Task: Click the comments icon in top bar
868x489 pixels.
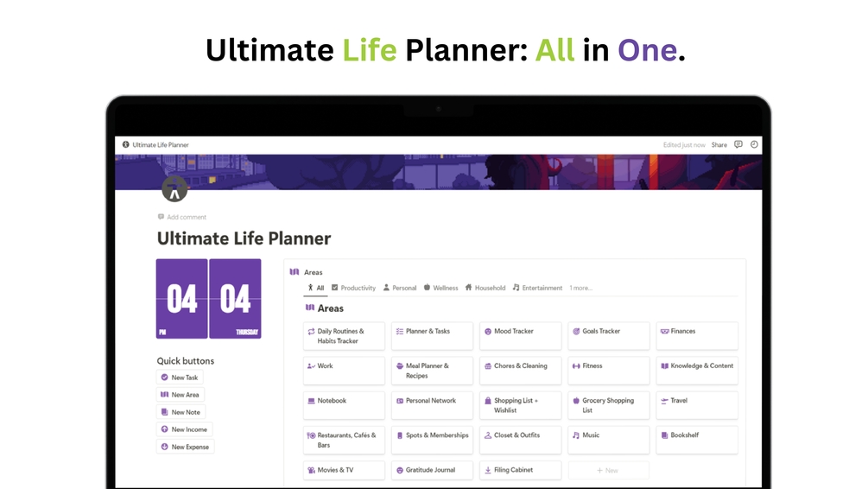Action: coord(738,145)
